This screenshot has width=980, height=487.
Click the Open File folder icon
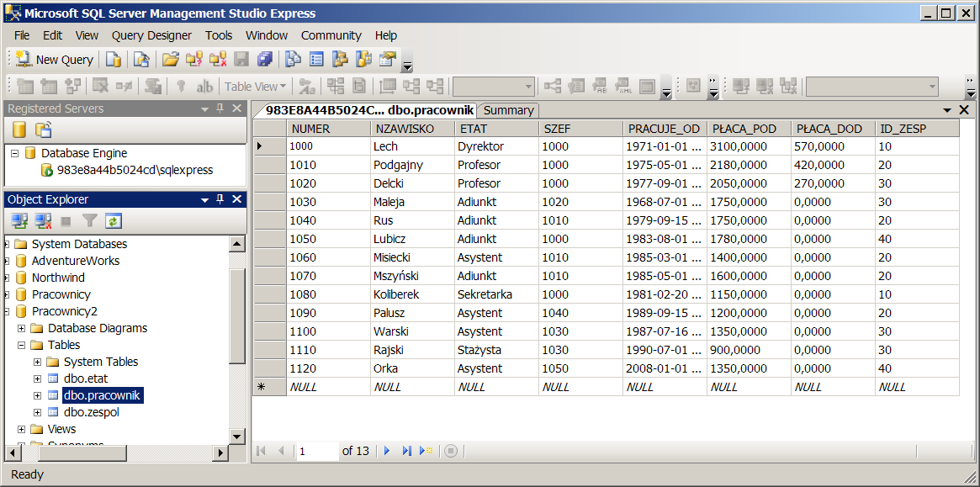170,60
